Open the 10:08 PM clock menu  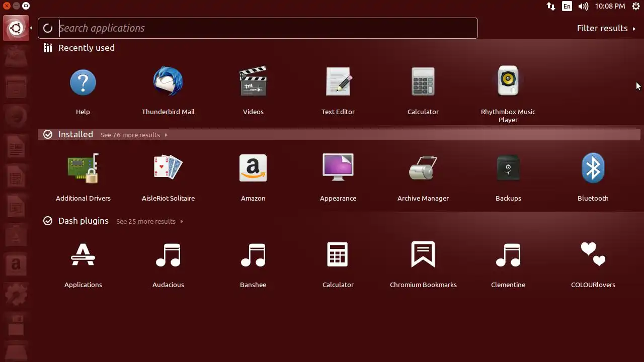610,7
